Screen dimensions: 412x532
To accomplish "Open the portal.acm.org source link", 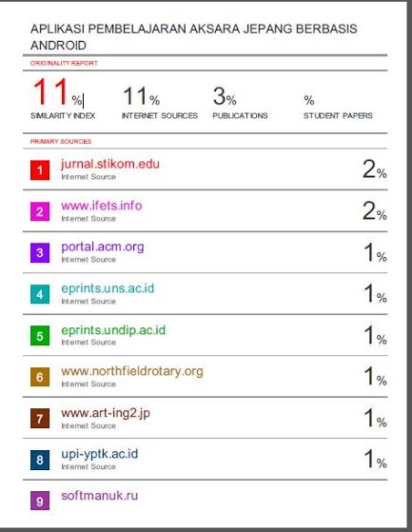I will (x=103, y=247).
